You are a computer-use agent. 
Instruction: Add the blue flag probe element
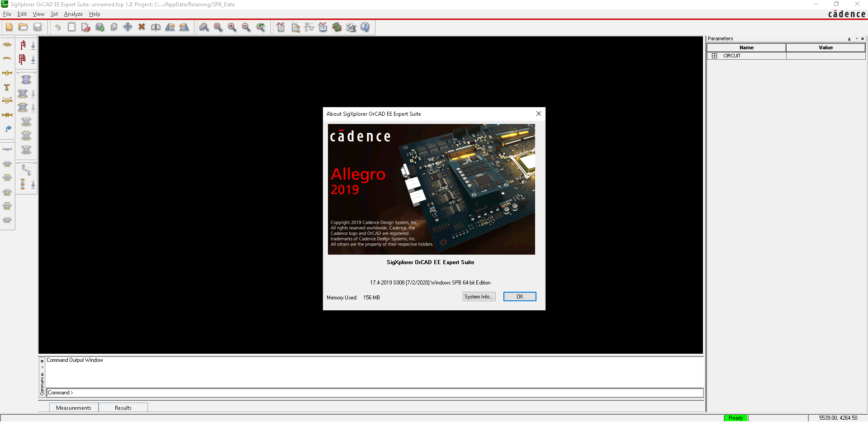coord(8,129)
